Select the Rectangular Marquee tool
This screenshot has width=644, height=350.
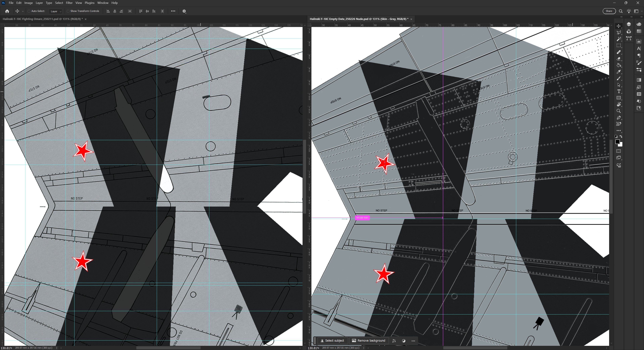point(619,46)
